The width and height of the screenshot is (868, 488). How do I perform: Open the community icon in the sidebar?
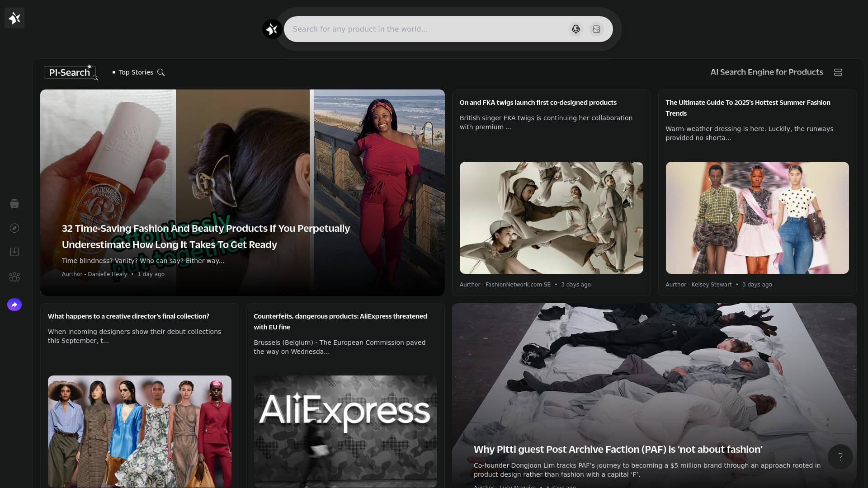[14, 277]
